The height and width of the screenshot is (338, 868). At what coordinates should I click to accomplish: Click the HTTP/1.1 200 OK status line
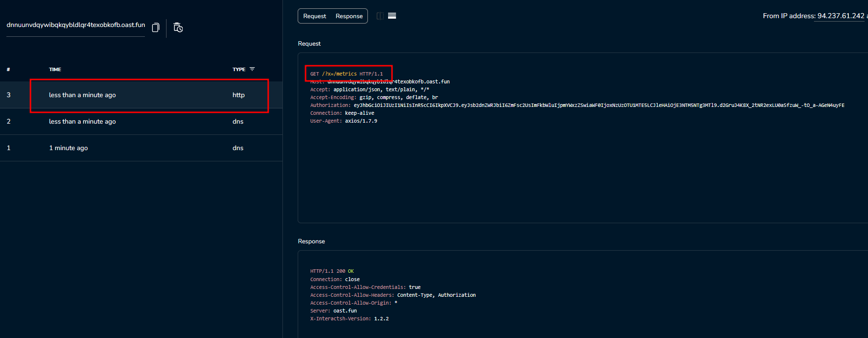[332, 271]
